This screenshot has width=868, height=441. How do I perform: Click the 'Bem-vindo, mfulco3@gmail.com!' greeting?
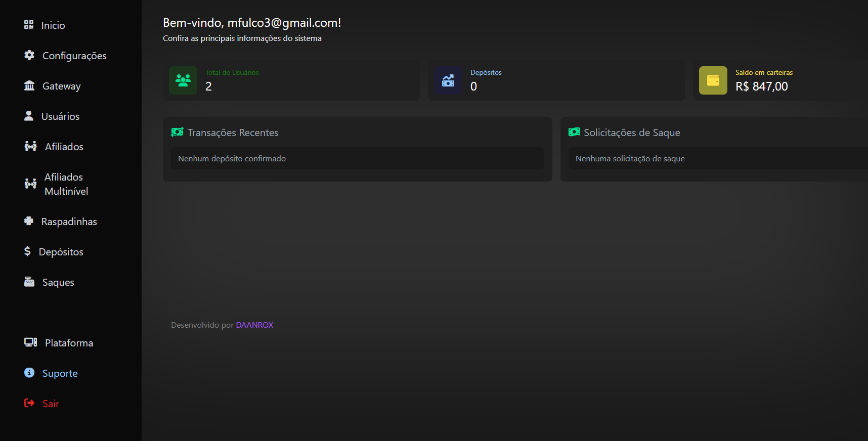click(x=252, y=23)
